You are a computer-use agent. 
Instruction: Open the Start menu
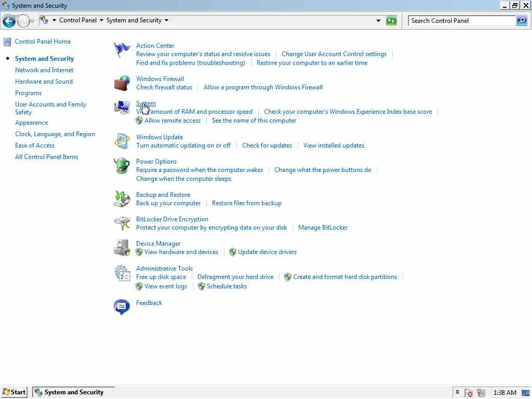click(14, 392)
